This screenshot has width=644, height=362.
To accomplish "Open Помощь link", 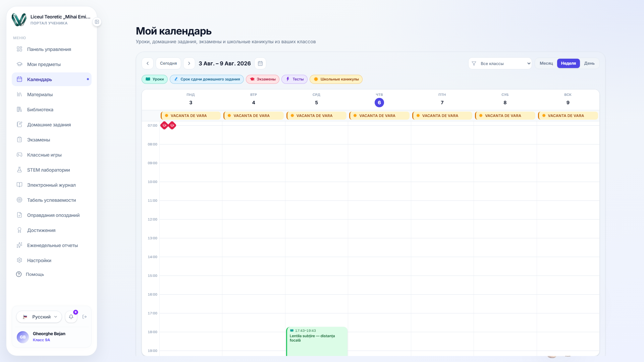I will coord(52,274).
